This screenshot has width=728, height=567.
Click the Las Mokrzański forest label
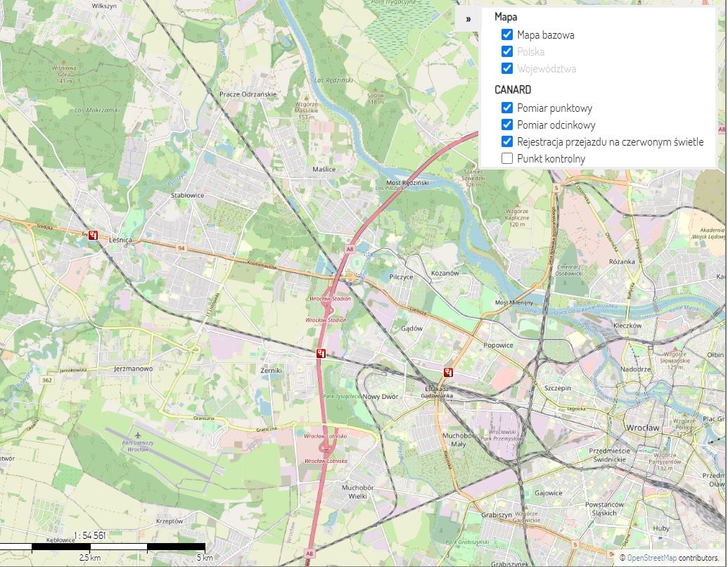[97, 110]
